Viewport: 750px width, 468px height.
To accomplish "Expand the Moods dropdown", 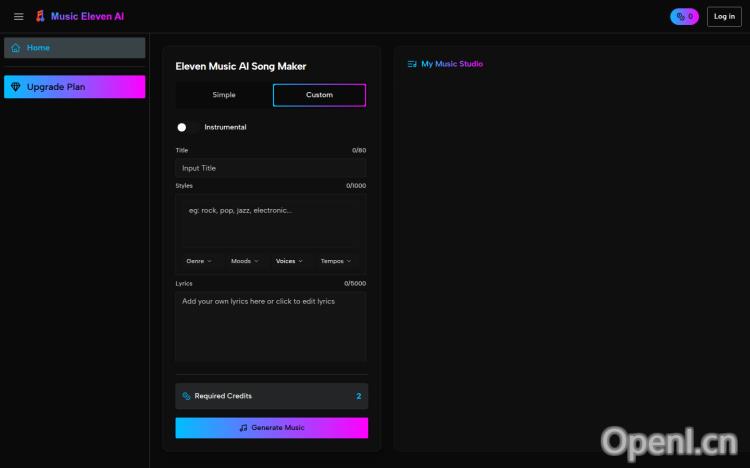I will pyautogui.click(x=244, y=261).
